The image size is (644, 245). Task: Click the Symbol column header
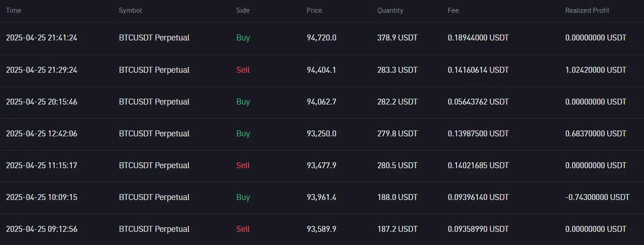pos(130,10)
